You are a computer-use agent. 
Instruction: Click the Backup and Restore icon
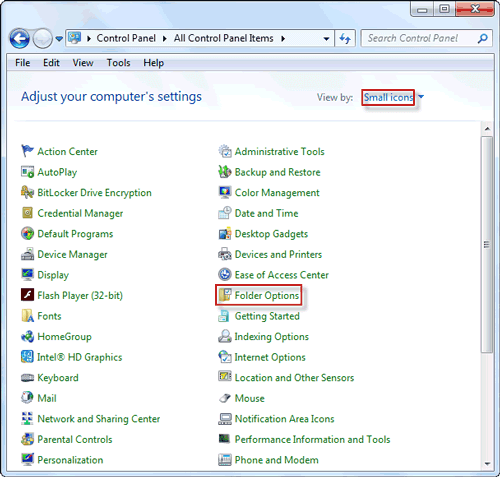point(225,172)
